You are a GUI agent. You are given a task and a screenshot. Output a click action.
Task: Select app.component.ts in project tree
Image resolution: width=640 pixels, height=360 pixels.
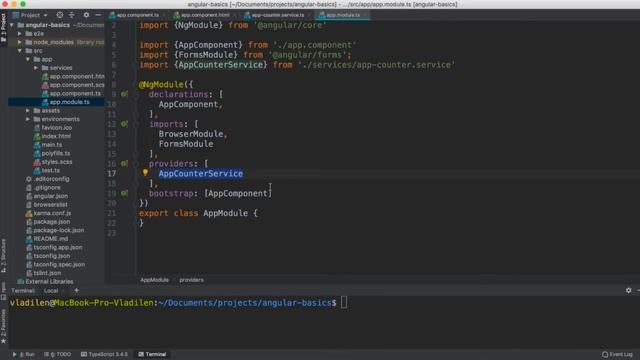(71, 93)
